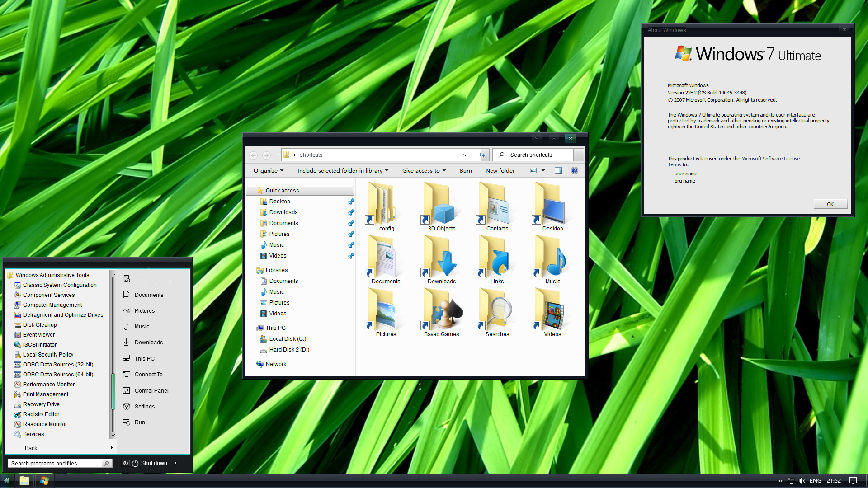Unpin Desktop from Quick access
Image resolution: width=868 pixels, height=488 pixels.
pos(351,202)
